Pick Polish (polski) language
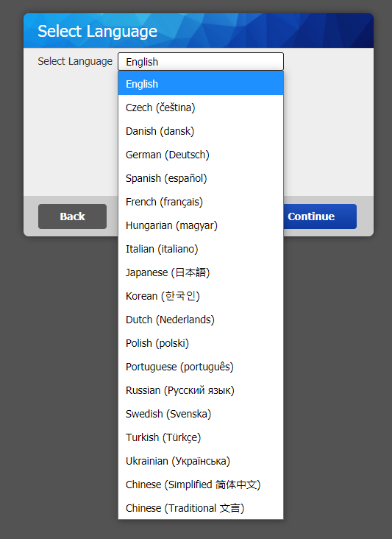The width and height of the screenshot is (392, 539). 201,343
